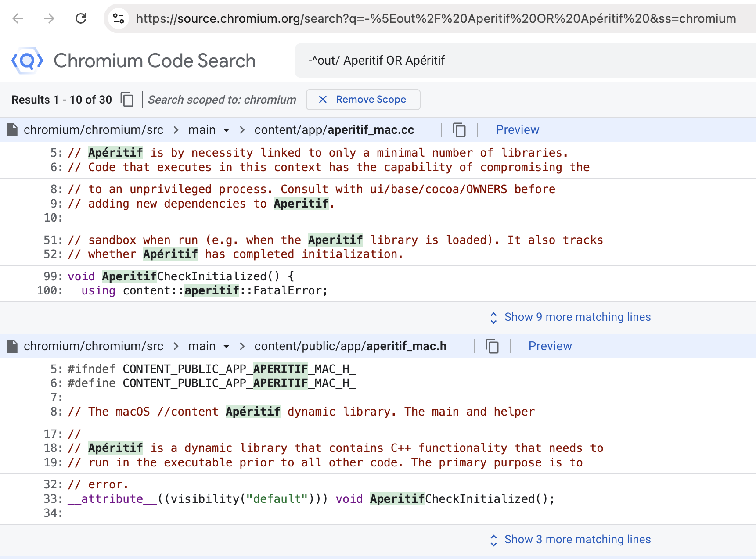Click the Chromium Code Search title
Image resolution: width=756 pixels, height=559 pixels.
point(155,61)
